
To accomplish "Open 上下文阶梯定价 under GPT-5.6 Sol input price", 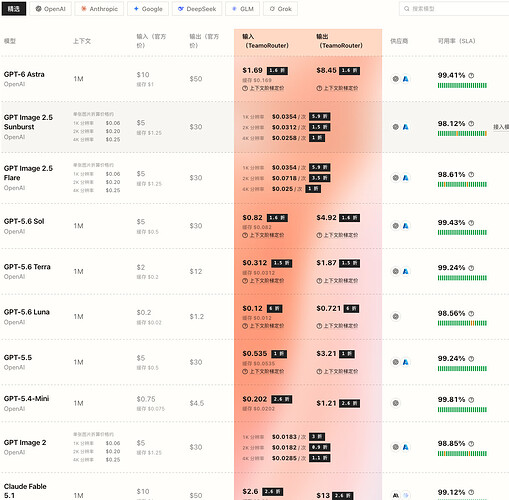I will pos(263,235).
